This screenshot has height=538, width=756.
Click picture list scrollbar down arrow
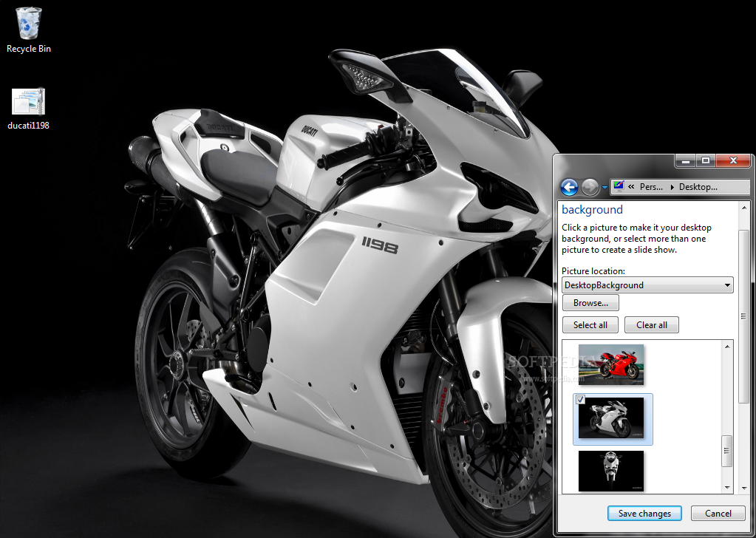click(x=727, y=488)
